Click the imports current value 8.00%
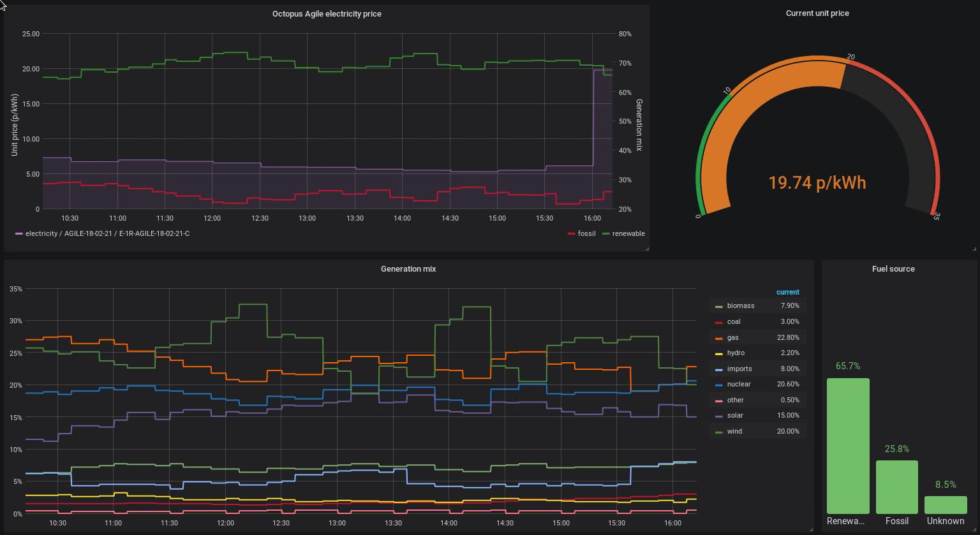Screen dimensions: 980x535 click(790, 369)
